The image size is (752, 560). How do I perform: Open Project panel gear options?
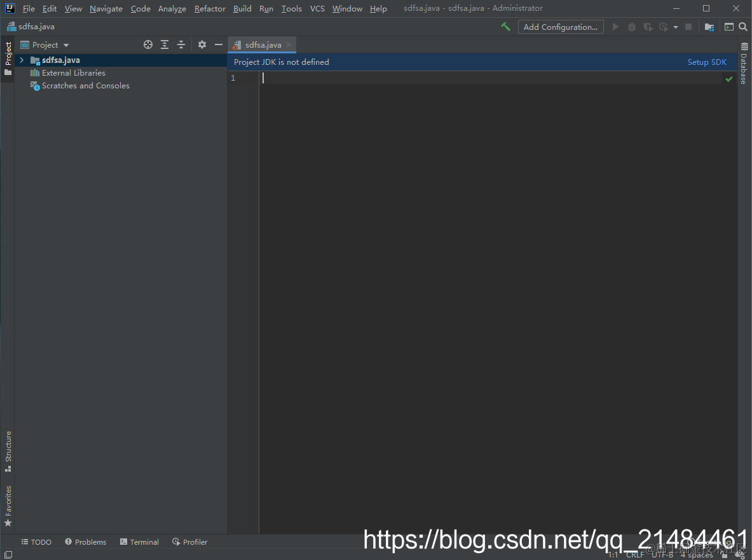pos(202,44)
